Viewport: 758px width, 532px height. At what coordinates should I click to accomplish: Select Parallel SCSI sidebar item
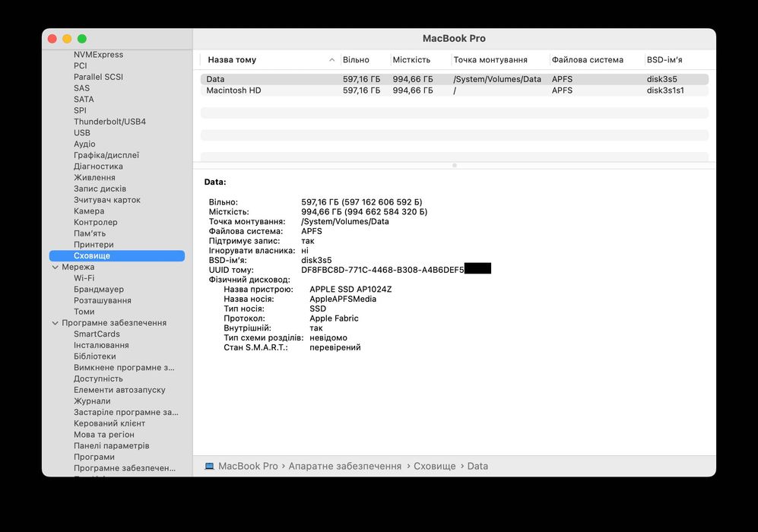(x=98, y=77)
